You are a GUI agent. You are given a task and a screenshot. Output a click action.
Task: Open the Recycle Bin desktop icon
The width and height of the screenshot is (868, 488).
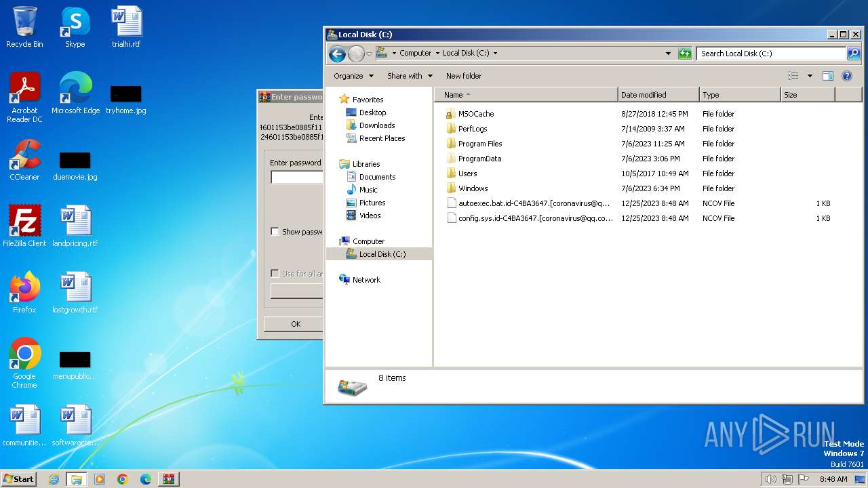(x=24, y=27)
